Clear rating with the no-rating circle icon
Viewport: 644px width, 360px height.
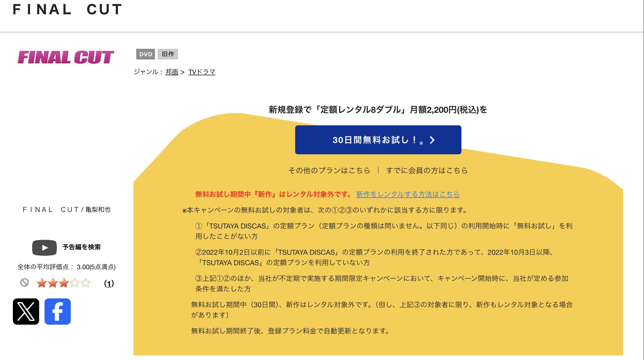[x=24, y=282]
